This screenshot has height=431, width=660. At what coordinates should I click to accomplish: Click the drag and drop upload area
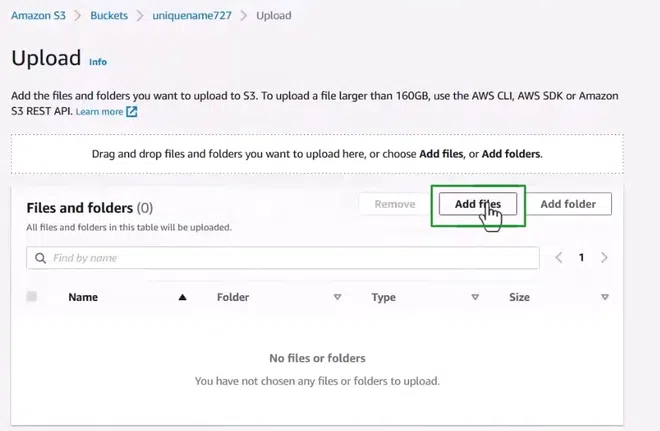(x=317, y=154)
